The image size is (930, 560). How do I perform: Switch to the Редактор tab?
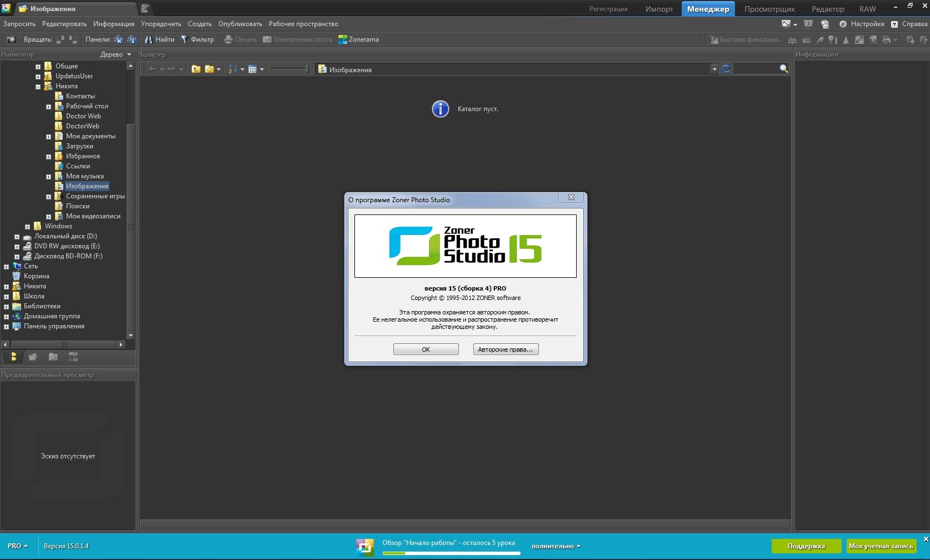828,9
